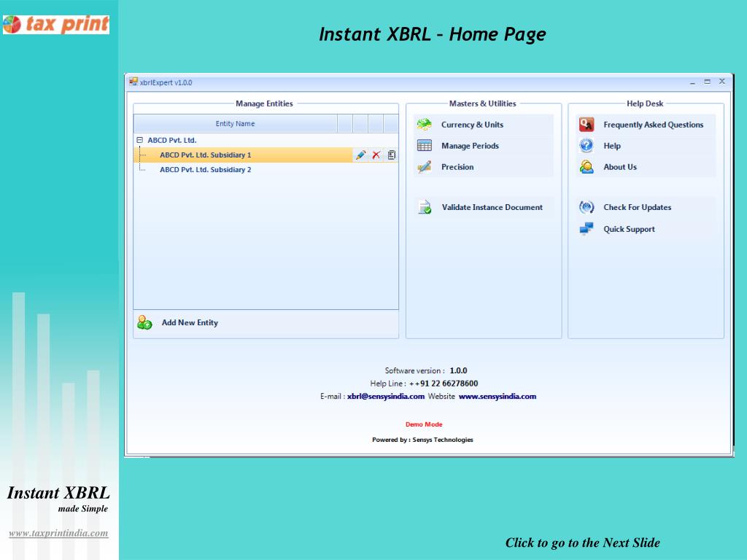This screenshot has width=747, height=560.
Task: Click the blue Help question mark icon
Action: pyautogui.click(x=587, y=145)
